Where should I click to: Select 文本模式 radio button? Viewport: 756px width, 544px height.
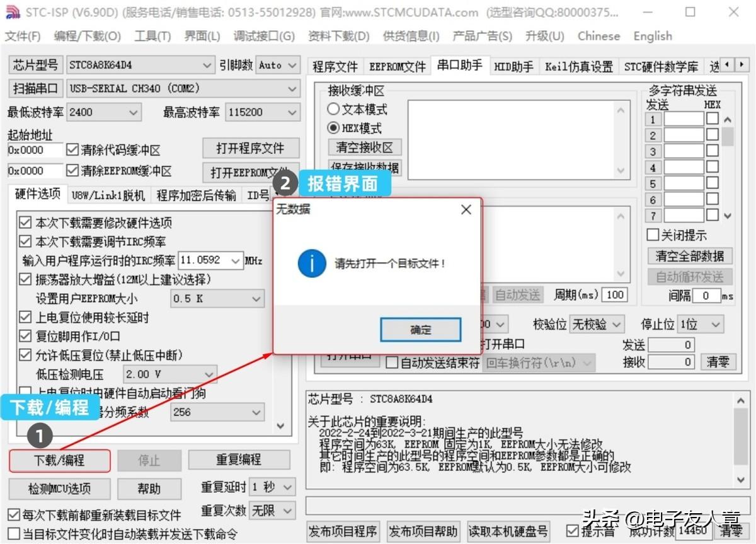tap(333, 109)
